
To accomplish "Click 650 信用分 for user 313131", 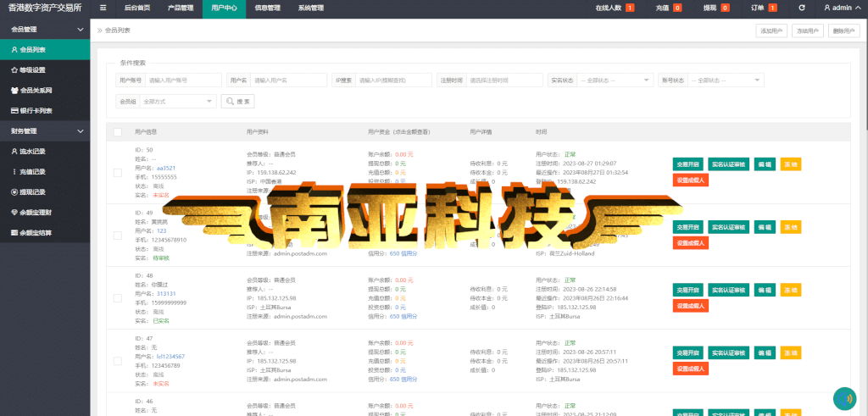I will tap(403, 316).
